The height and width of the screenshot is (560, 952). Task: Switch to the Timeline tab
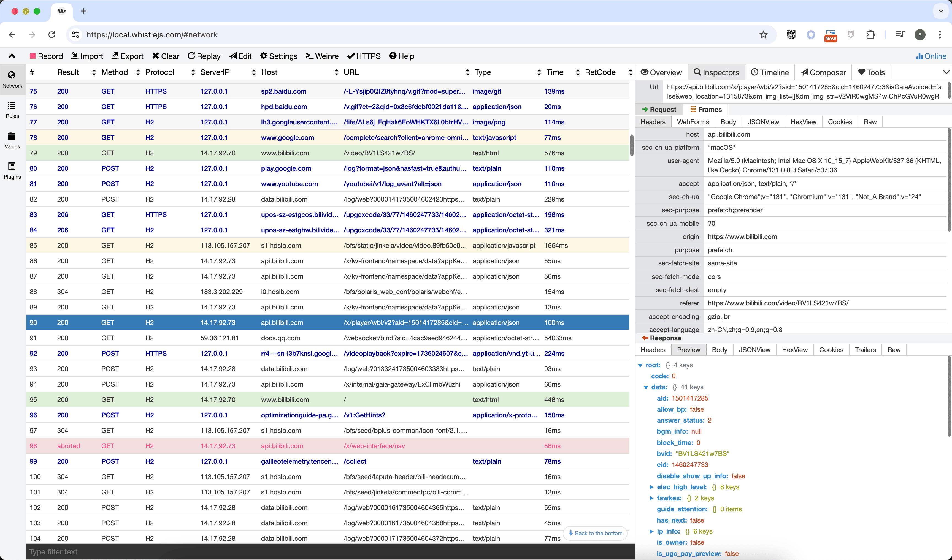(x=770, y=72)
